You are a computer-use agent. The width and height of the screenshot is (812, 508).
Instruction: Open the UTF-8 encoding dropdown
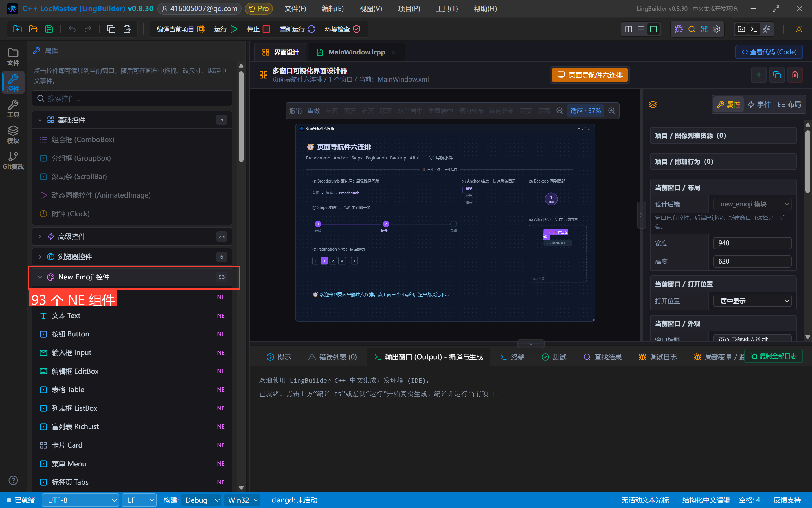pos(81,500)
